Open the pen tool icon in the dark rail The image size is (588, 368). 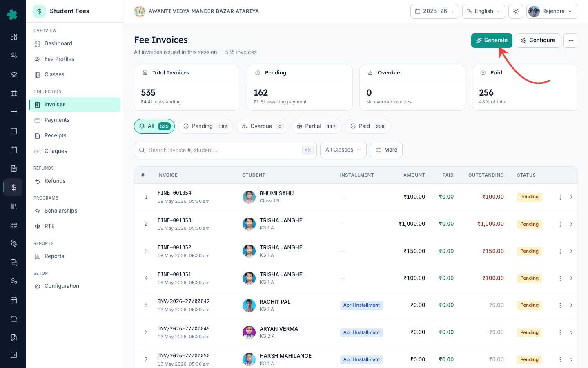[14, 244]
